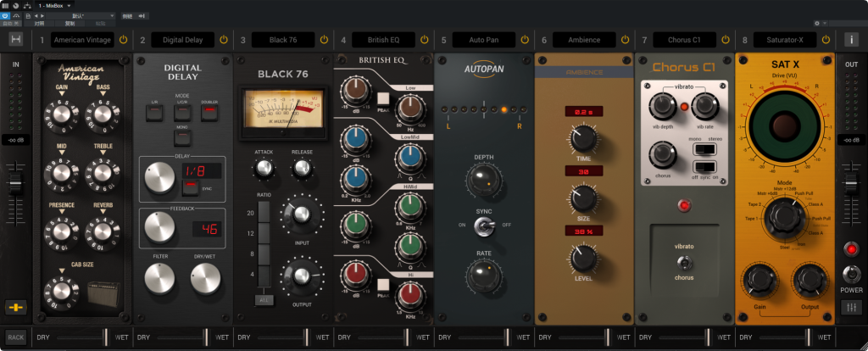Viewport: 868px width, 351px height.
Task: Toggle the Digital Delay SYNC button
Action: click(x=191, y=187)
